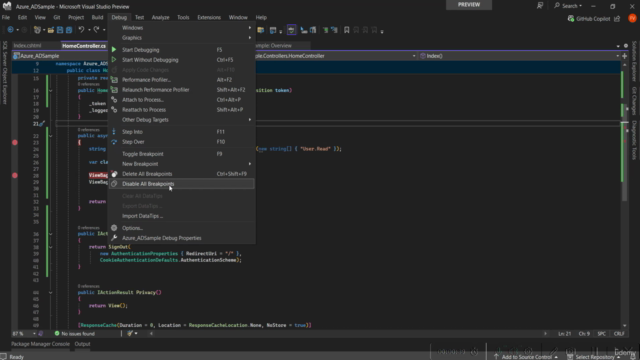
Task: Collapse code block at line 36
Action: coord(51,234)
